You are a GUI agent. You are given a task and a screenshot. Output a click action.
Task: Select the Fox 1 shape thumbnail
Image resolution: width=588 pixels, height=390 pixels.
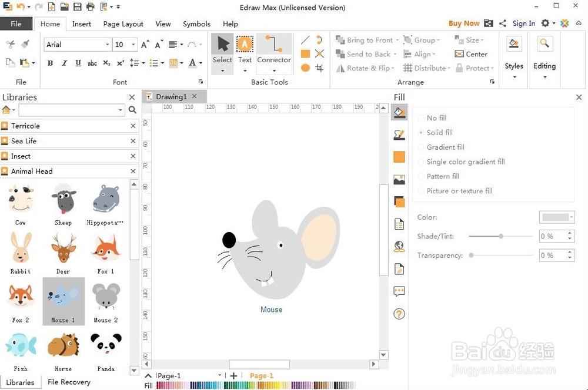(106, 254)
